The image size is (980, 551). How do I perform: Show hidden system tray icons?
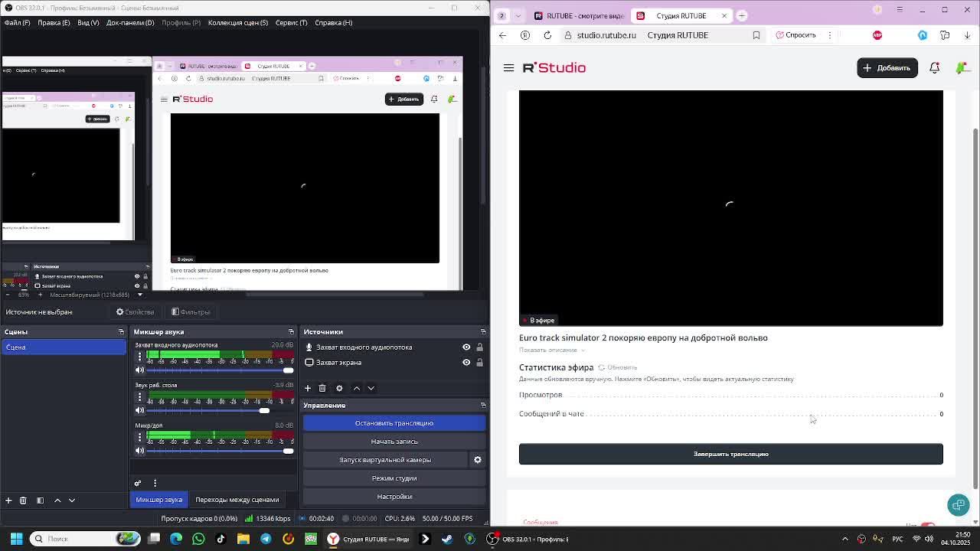(845, 539)
